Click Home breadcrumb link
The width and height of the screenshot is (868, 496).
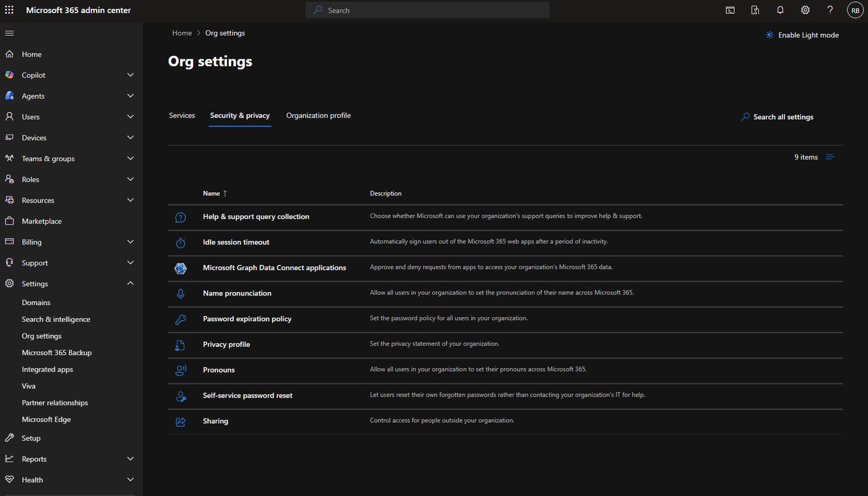coord(182,33)
